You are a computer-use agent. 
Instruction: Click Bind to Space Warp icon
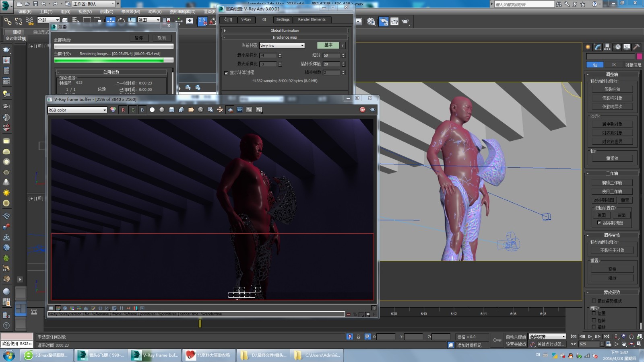[x=29, y=21]
